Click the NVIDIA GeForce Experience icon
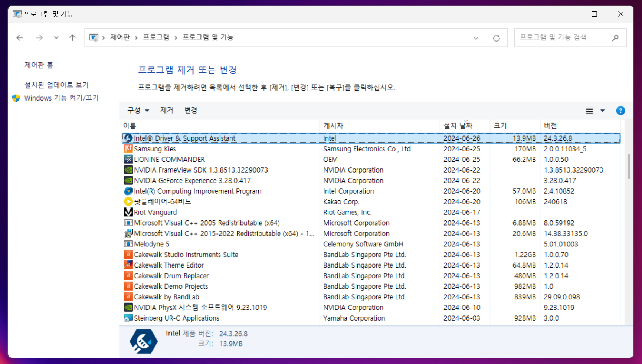 [128, 180]
